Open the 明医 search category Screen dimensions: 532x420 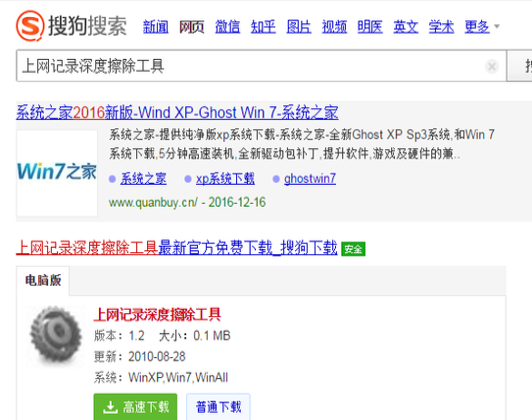pos(370,26)
